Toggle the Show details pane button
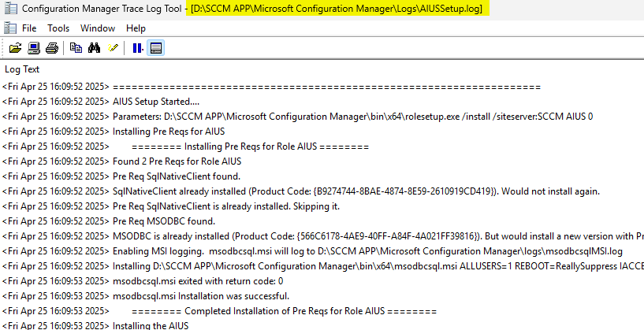Viewport: 644px width, 330px height. click(x=155, y=48)
